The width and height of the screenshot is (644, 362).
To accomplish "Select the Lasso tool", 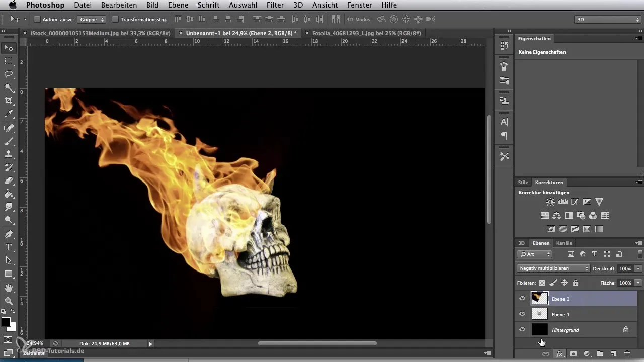I will 9,74.
